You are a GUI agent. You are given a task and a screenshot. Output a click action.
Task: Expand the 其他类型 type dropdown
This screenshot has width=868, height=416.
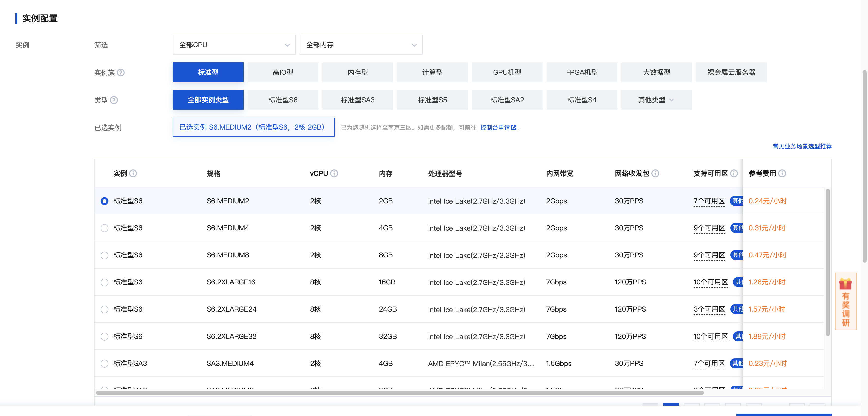coord(656,100)
